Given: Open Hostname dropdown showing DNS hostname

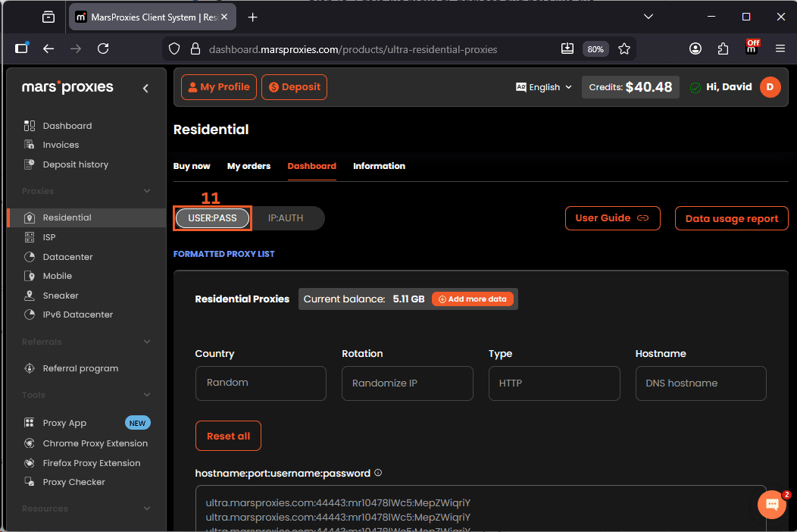Looking at the screenshot, I should (x=701, y=383).
